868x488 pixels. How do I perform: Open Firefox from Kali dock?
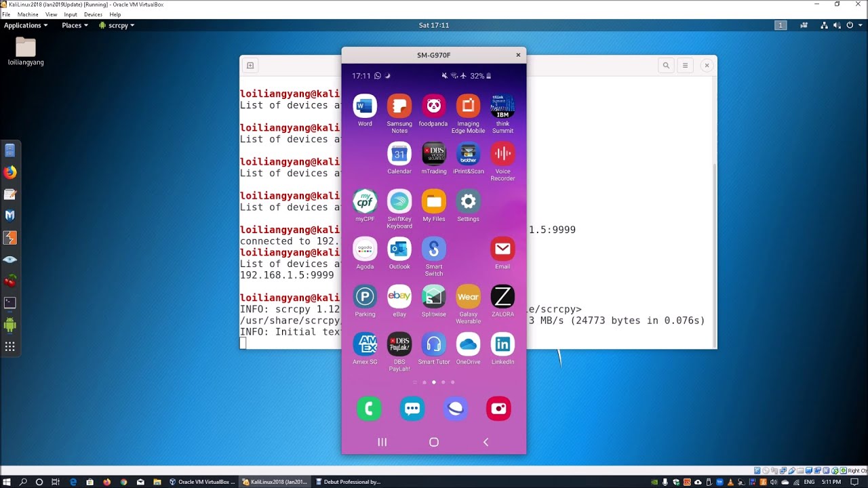9,172
